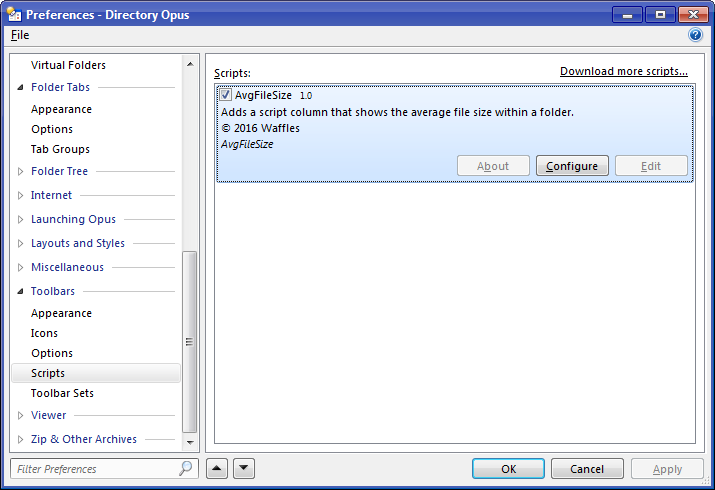Viewport: 715px width, 490px height.
Task: Click the Miscellaneous category label
Action: (67, 267)
